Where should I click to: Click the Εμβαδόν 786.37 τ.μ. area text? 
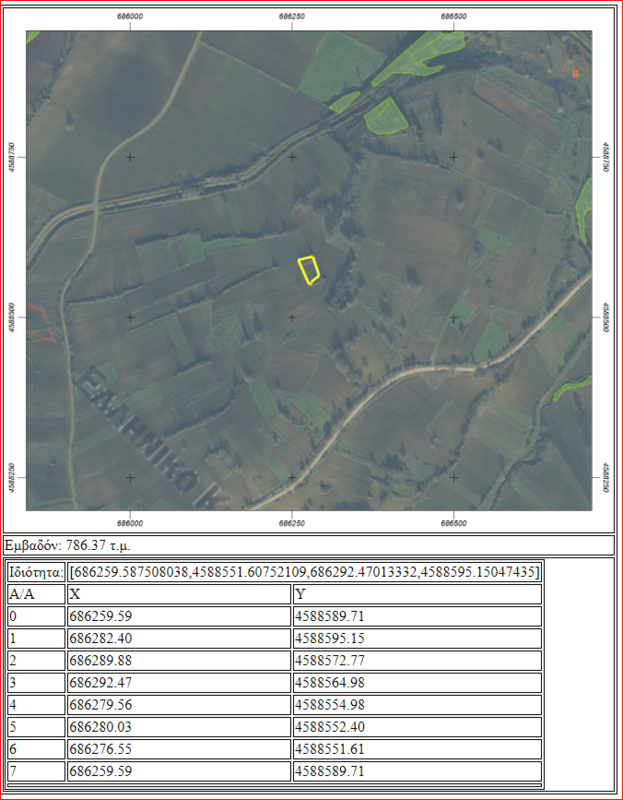pyautogui.click(x=68, y=546)
